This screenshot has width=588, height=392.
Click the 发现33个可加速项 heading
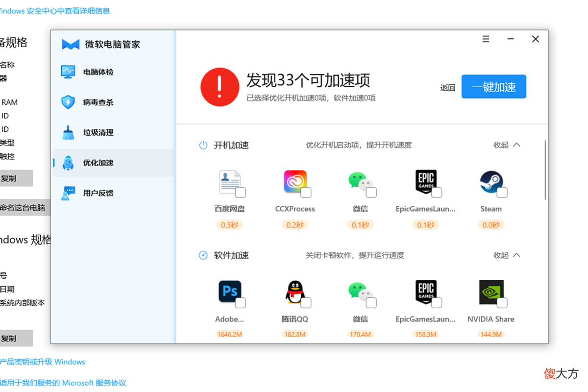click(x=308, y=80)
